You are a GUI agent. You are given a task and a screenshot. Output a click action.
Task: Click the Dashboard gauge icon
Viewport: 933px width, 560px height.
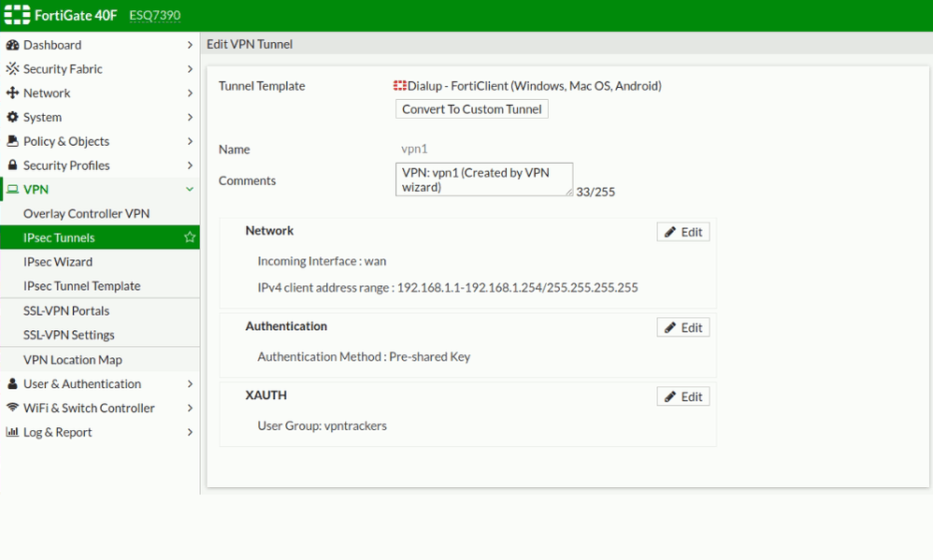click(x=12, y=45)
